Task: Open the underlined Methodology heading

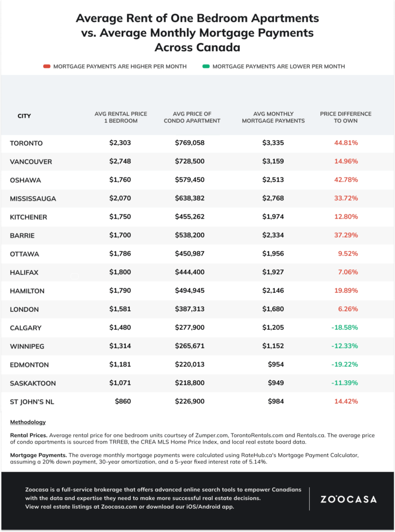Action: (28, 422)
